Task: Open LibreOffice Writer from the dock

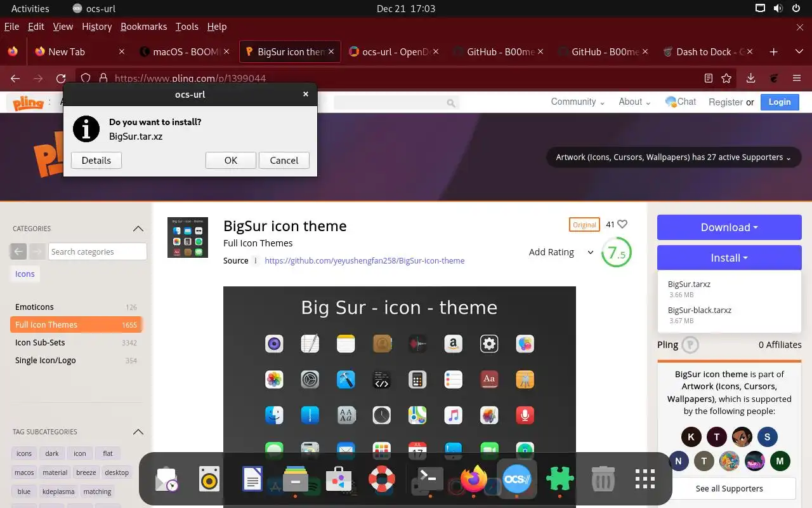Action: pyautogui.click(x=252, y=479)
